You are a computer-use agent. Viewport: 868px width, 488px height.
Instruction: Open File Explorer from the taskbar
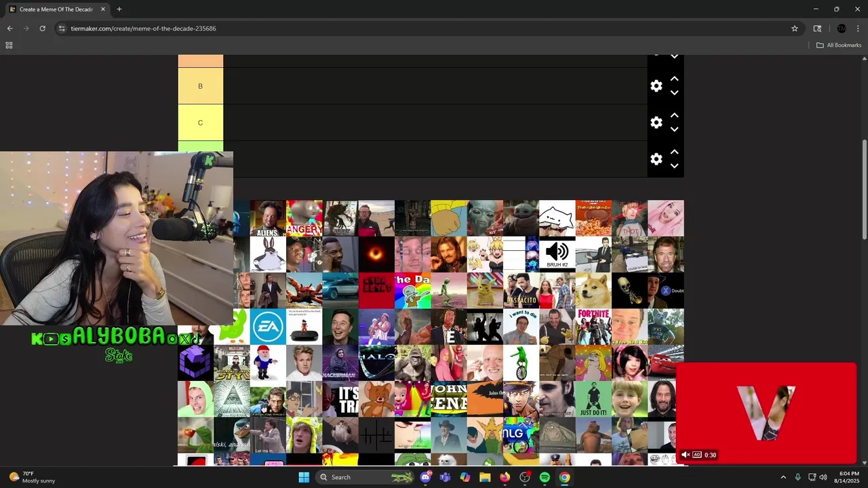point(485,477)
